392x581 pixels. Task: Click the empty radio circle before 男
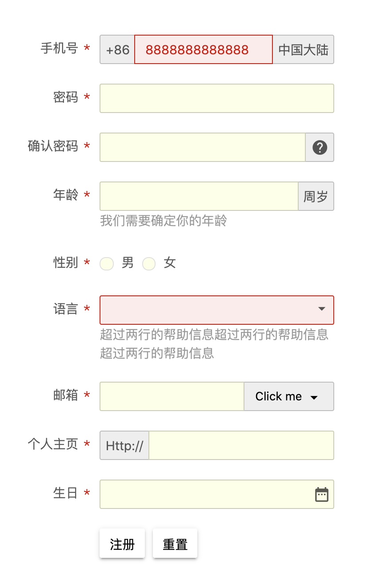(x=107, y=263)
